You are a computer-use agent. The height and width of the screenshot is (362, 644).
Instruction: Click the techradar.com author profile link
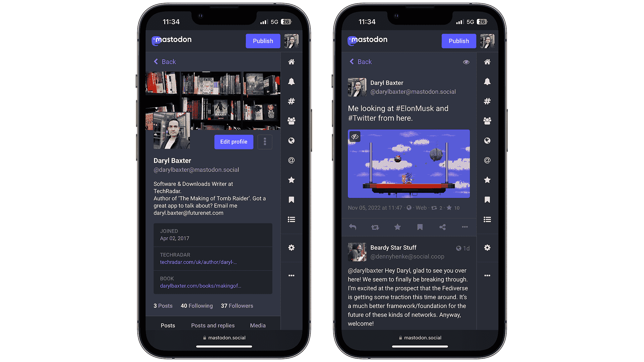tap(199, 262)
